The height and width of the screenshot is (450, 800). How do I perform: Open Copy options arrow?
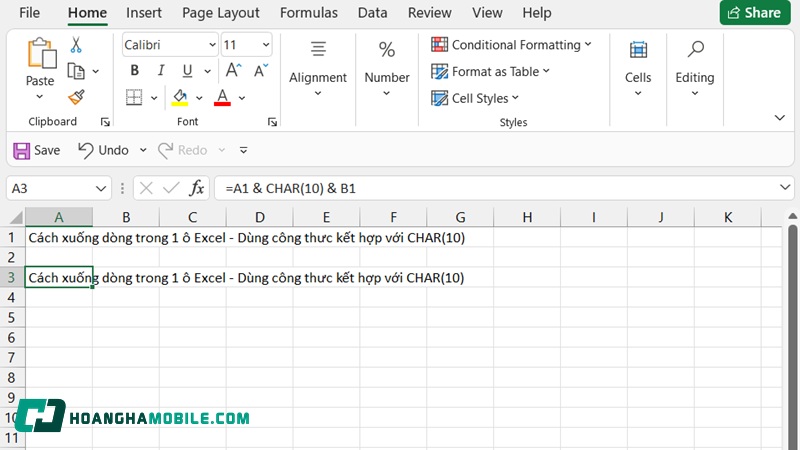[95, 71]
